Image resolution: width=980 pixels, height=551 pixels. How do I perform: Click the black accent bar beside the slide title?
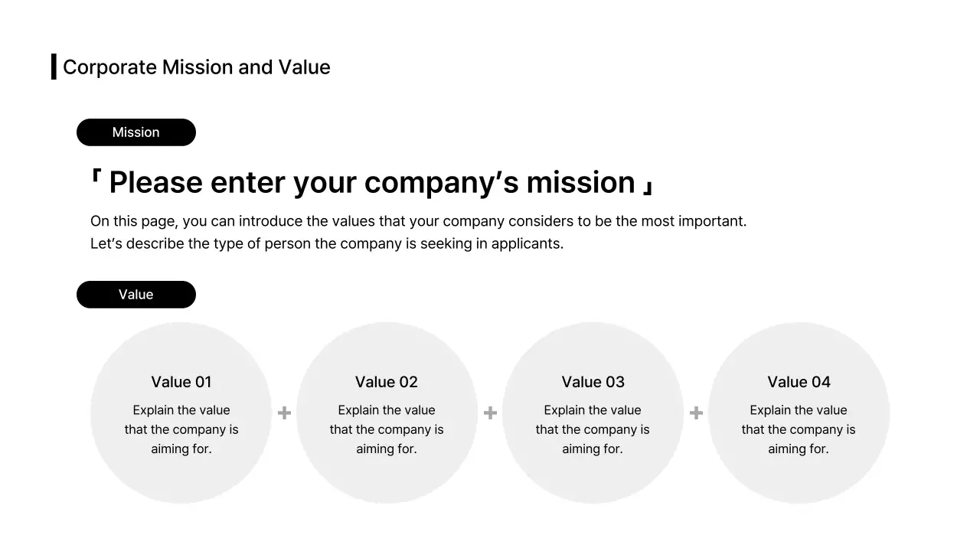click(54, 67)
